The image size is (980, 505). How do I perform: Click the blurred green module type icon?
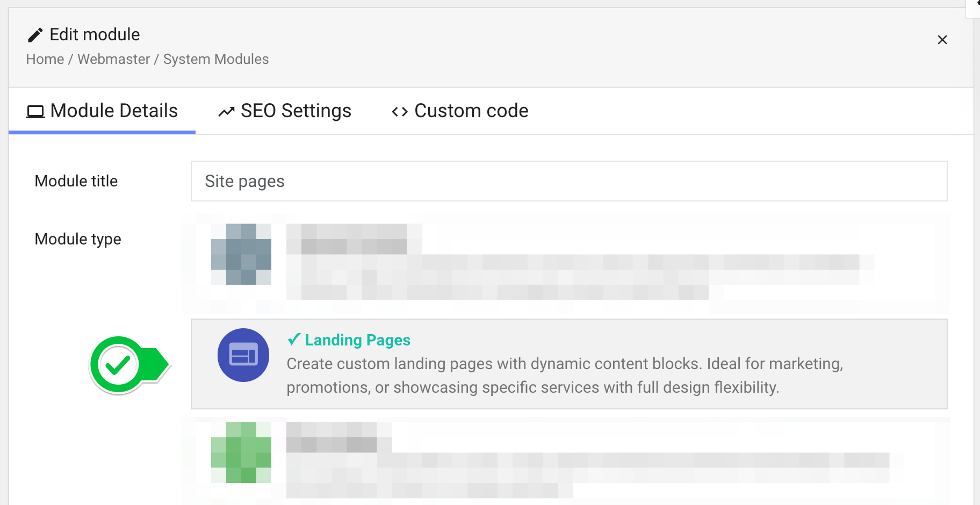[241, 452]
